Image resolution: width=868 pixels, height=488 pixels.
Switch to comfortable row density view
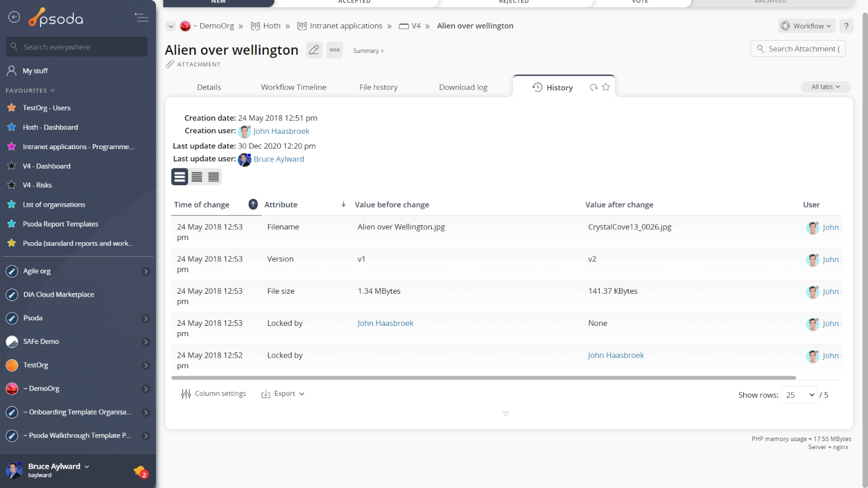(180, 177)
